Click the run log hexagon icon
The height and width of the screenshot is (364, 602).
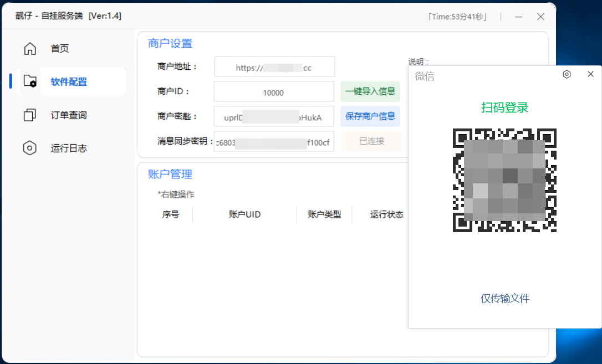pyautogui.click(x=30, y=148)
